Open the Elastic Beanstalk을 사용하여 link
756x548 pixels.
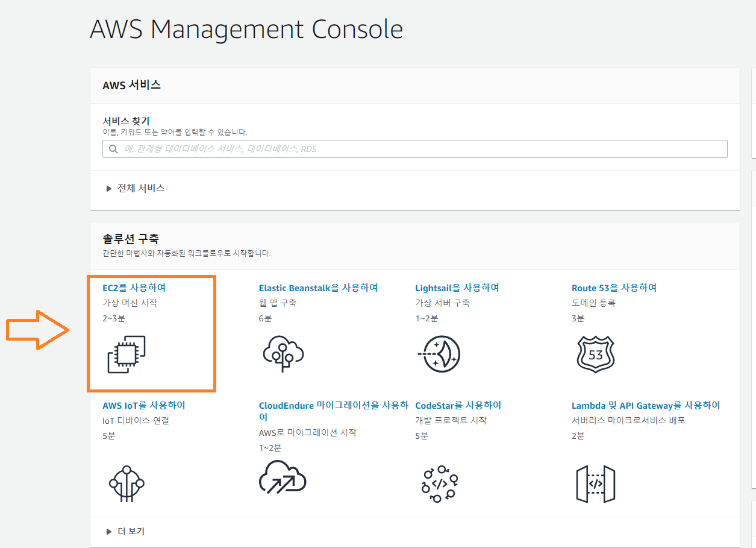click(x=318, y=288)
